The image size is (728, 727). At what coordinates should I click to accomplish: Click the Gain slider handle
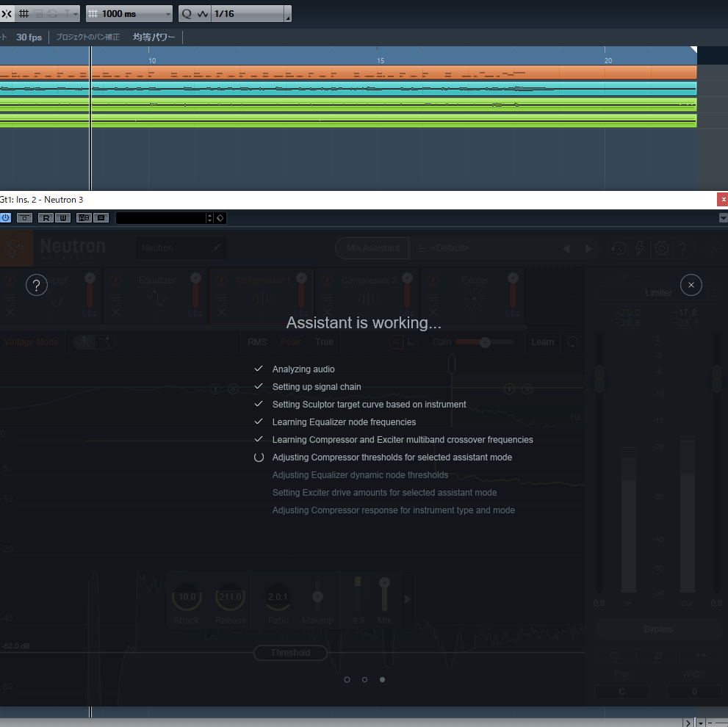[485, 343]
